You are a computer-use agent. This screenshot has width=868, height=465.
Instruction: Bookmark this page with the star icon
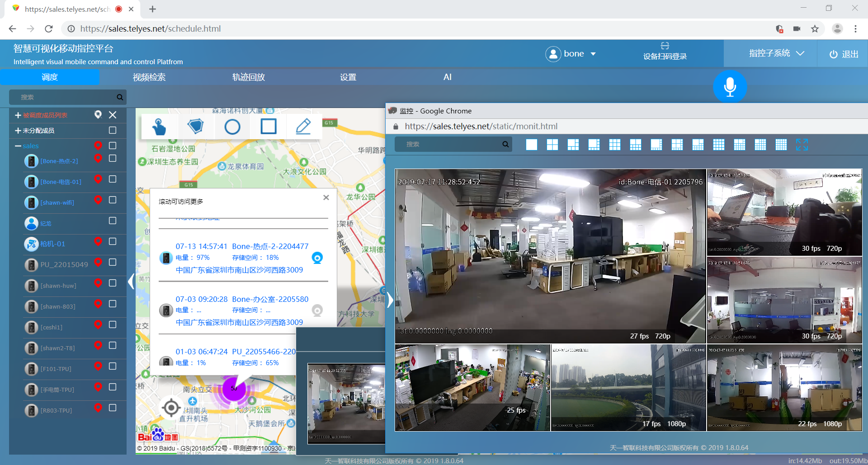click(x=815, y=29)
